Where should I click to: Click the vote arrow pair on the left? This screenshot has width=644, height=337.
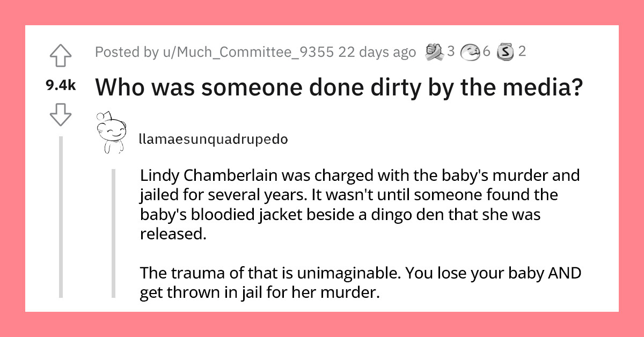[62, 85]
